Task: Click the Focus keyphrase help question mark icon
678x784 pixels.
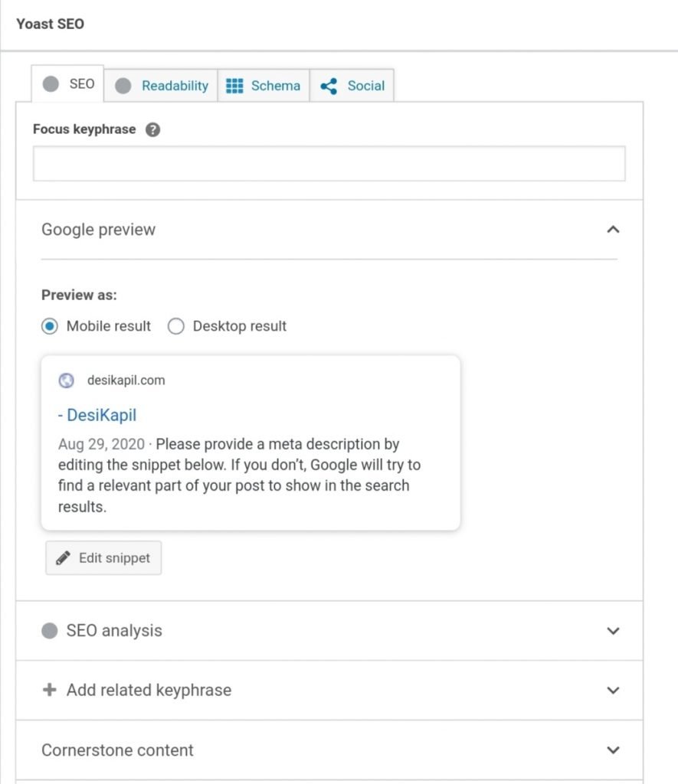Action: [x=152, y=130]
